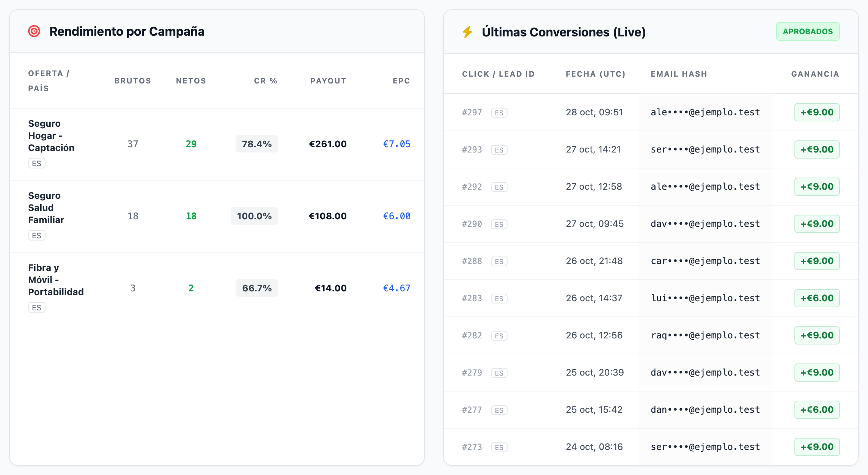Viewport: 868px width, 475px height.
Task: Click the email hash raq••••@ejemplo.test
Action: click(705, 335)
